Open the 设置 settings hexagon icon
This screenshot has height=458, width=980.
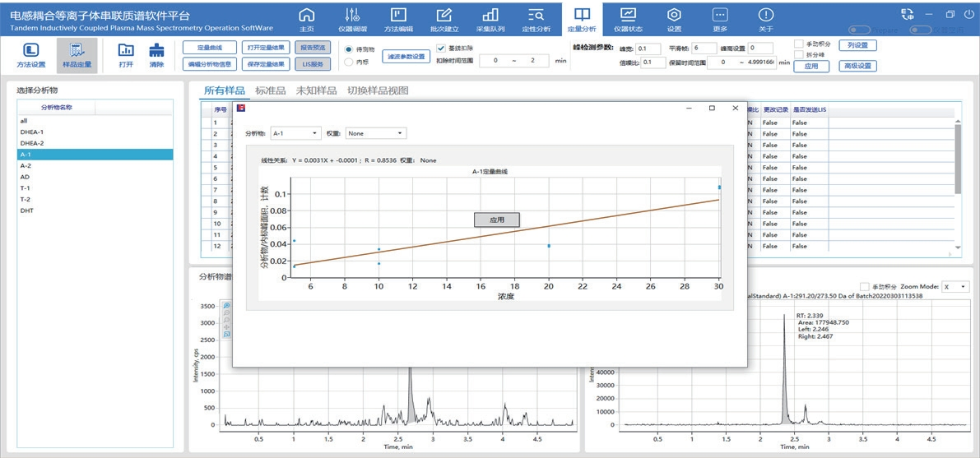pyautogui.click(x=674, y=15)
